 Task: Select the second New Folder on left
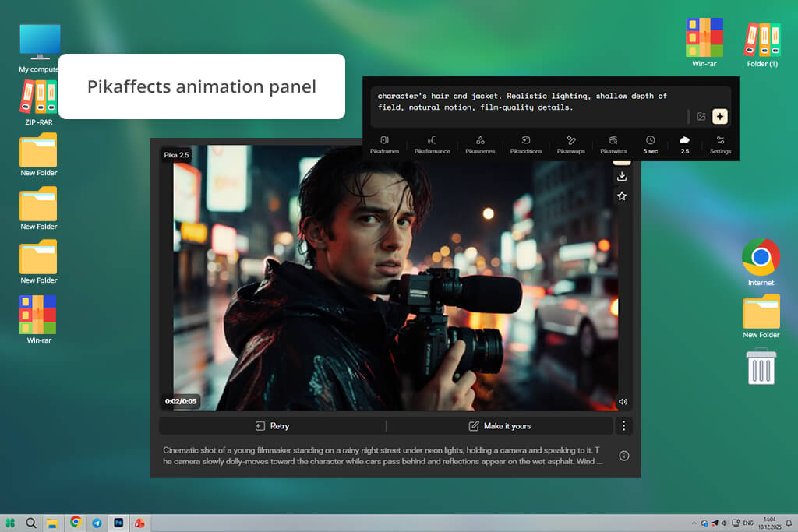tap(39, 209)
